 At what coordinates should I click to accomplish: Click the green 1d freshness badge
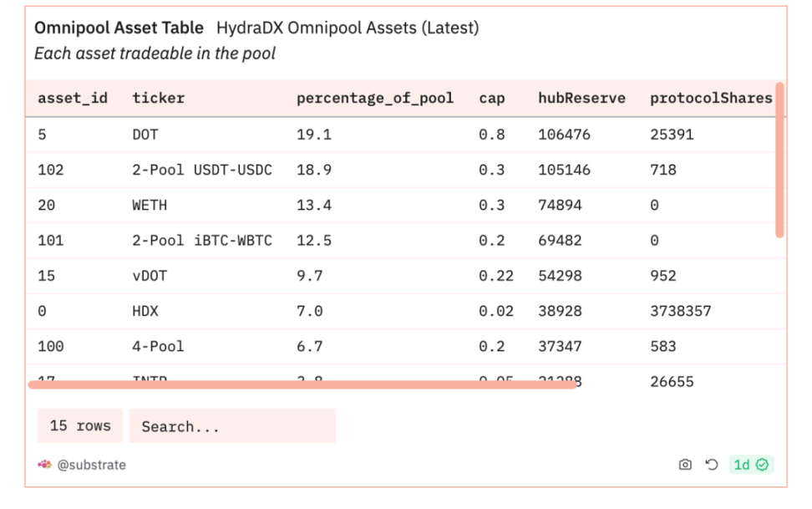click(x=750, y=465)
